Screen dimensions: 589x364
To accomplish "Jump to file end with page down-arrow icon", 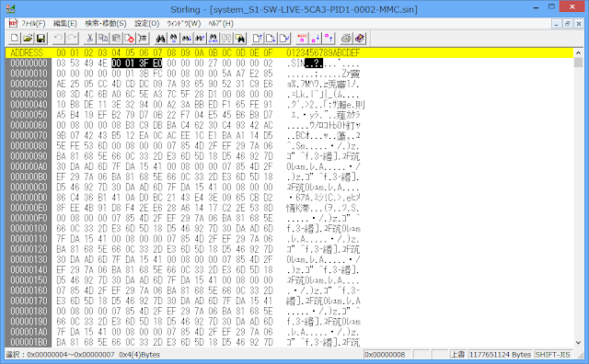I will 271,39.
